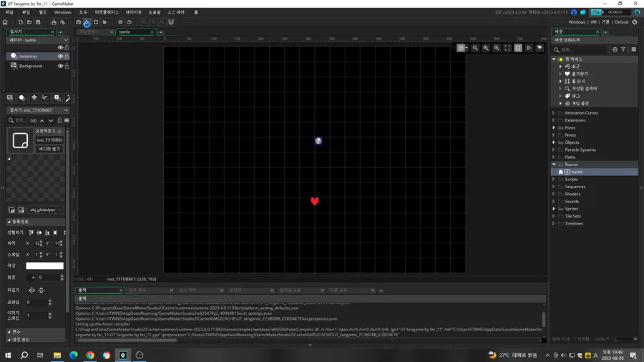Open GameMaker from Windows taskbar

(x=123, y=355)
